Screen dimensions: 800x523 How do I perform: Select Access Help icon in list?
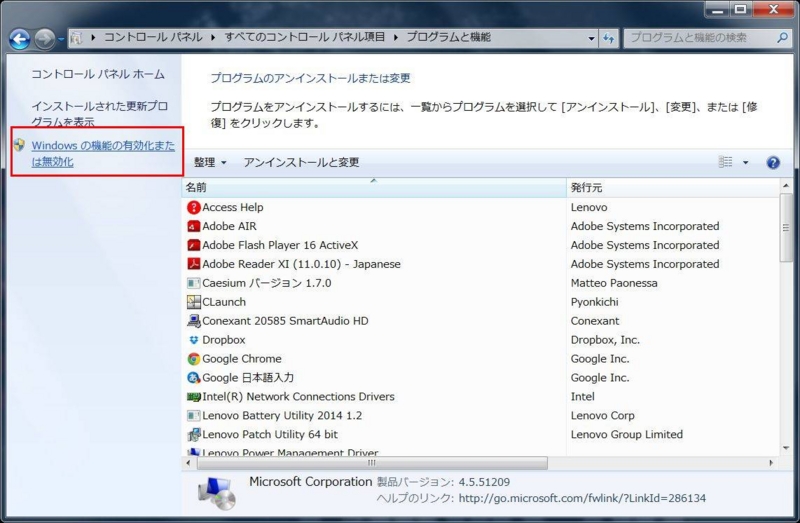tap(193, 207)
